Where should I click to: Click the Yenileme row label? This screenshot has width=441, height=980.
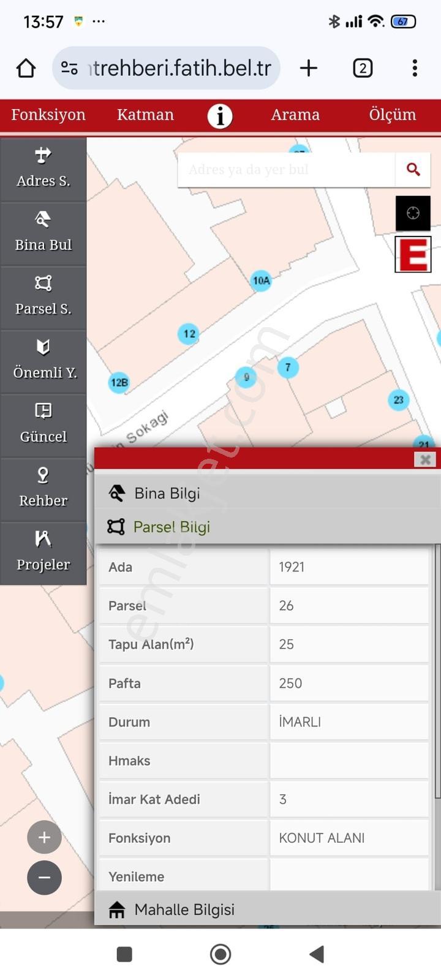pyautogui.click(x=136, y=876)
